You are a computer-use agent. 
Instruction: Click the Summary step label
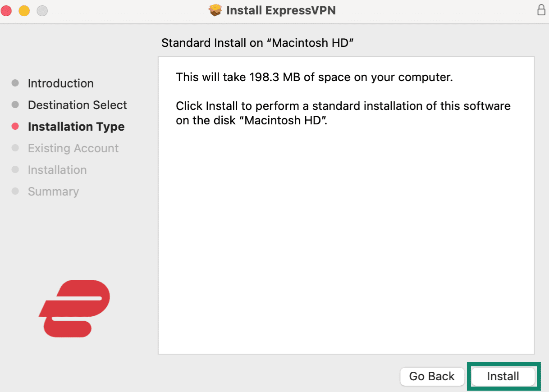tap(53, 191)
